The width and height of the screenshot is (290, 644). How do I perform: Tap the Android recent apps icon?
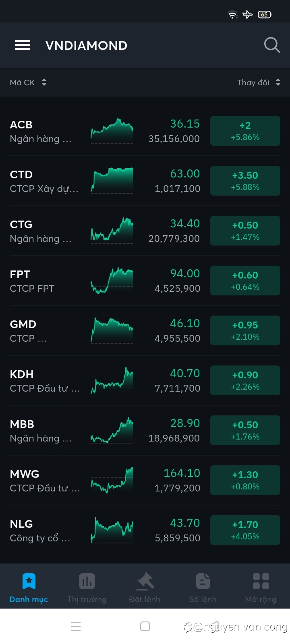coord(76,626)
